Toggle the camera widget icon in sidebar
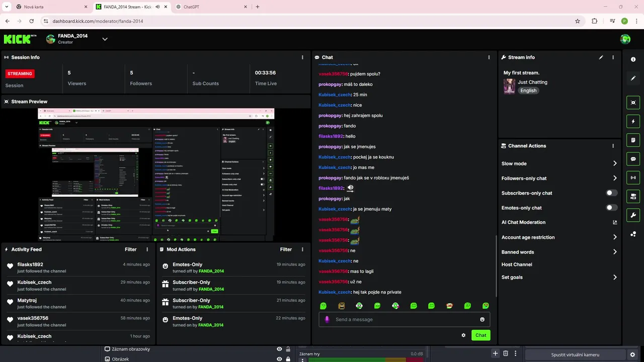Image resolution: width=644 pixels, height=362 pixels. click(x=633, y=196)
